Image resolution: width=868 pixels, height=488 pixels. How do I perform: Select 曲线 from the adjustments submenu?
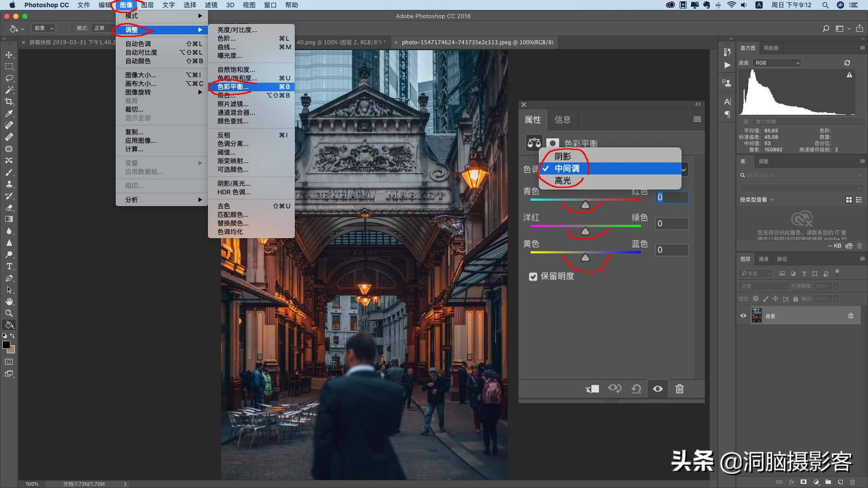coord(251,47)
